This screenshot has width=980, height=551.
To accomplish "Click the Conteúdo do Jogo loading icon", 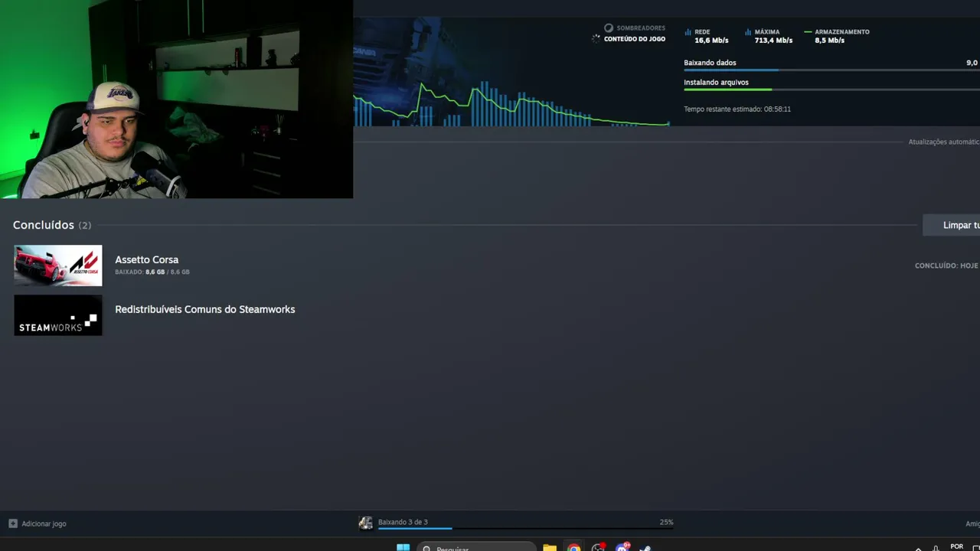I will point(596,39).
